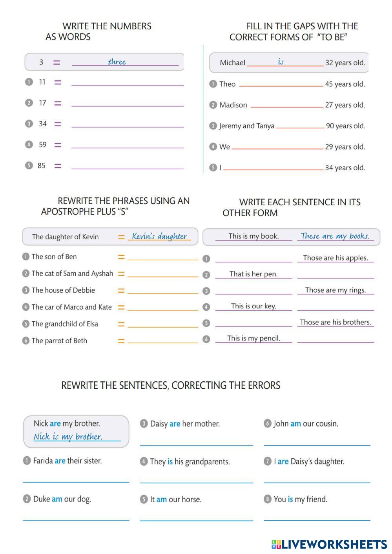Screen dimensions: 392x554
Task: Select the answer field for 85
Action: [128, 165]
